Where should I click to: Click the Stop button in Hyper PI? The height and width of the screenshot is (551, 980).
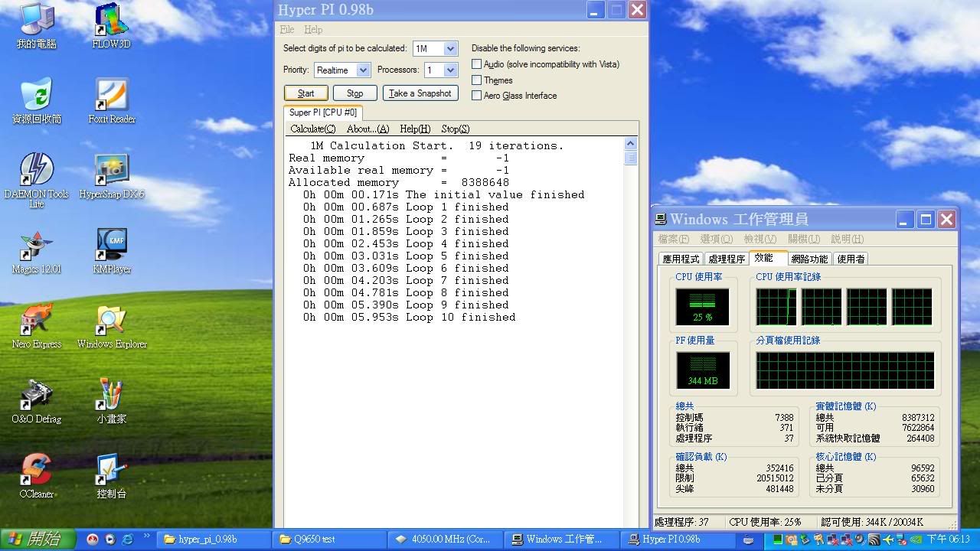[355, 93]
